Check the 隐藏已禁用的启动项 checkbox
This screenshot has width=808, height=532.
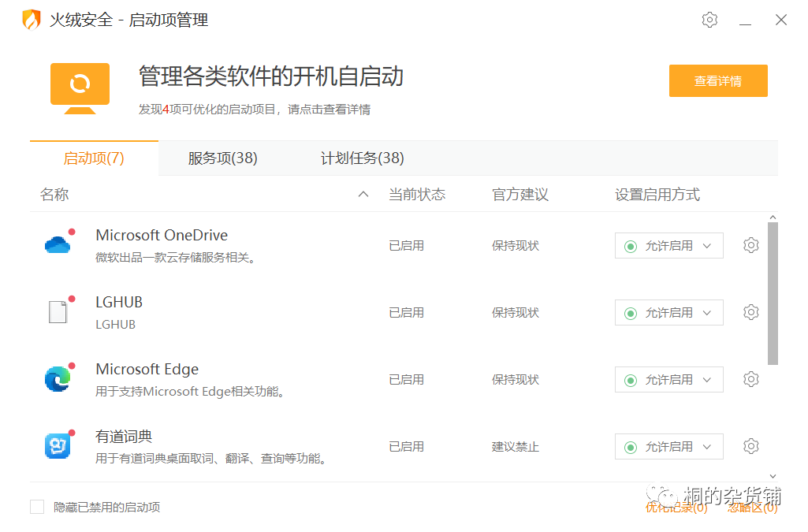(x=37, y=507)
